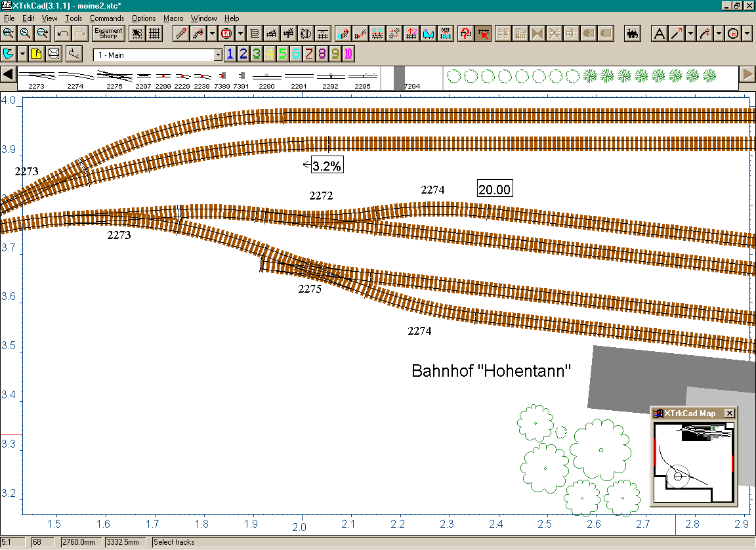Toggle layer 10 magenta number button
Viewport: 756px width, 550px height.
point(348,54)
